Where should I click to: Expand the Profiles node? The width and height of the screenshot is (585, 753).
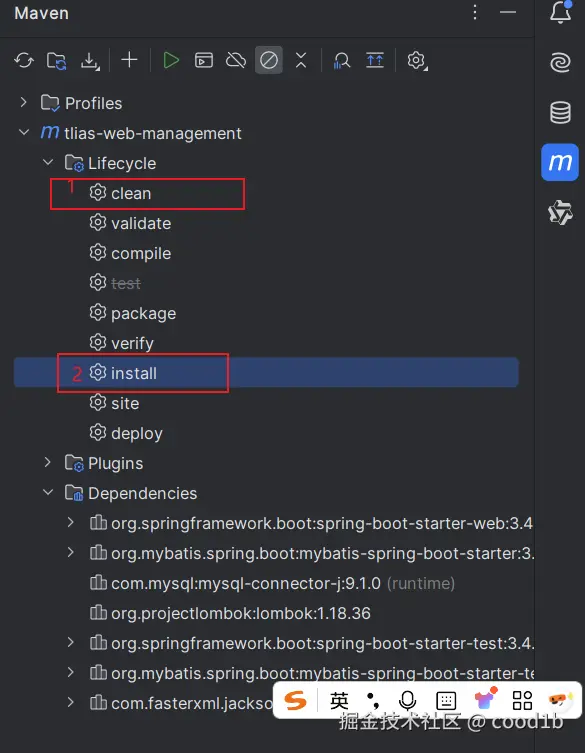coord(23,102)
